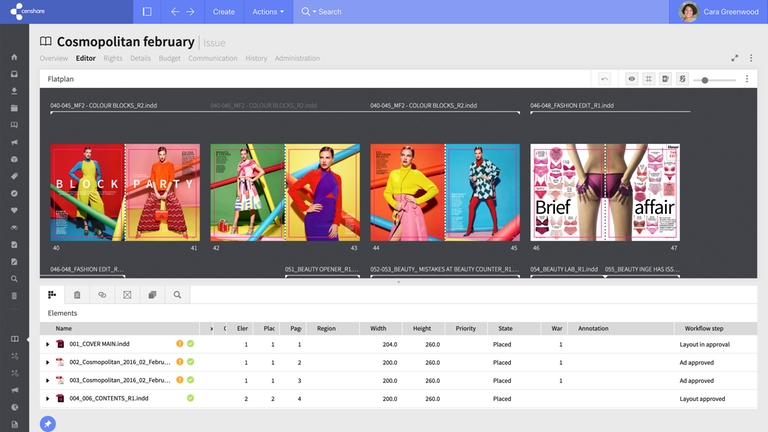Switch to the Rights tab
The height and width of the screenshot is (432, 768).
point(113,58)
